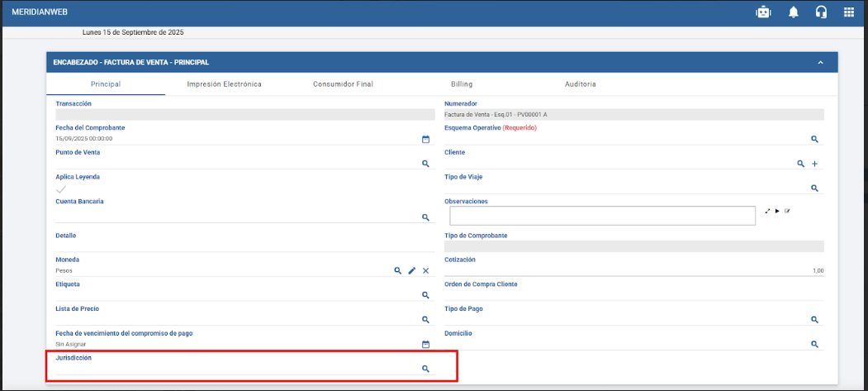Search for a Tipo de Pago
Screen dimensions: 868x391
pos(815,320)
